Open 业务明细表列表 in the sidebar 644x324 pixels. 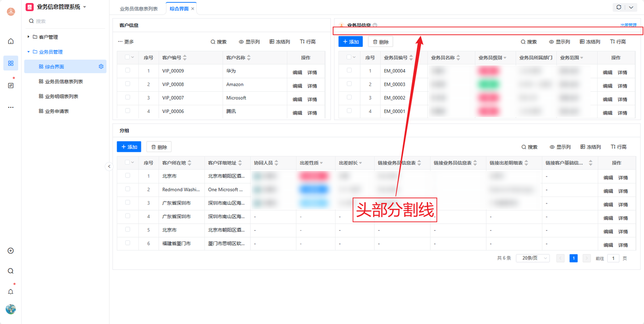61,96
